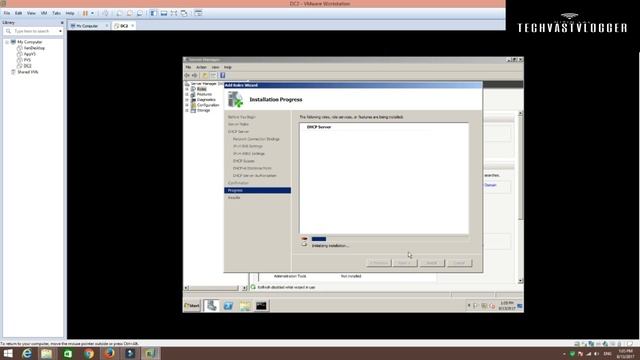Click the DHCP Server list entry
The width and height of the screenshot is (640, 360).
pyautogui.click(x=319, y=127)
